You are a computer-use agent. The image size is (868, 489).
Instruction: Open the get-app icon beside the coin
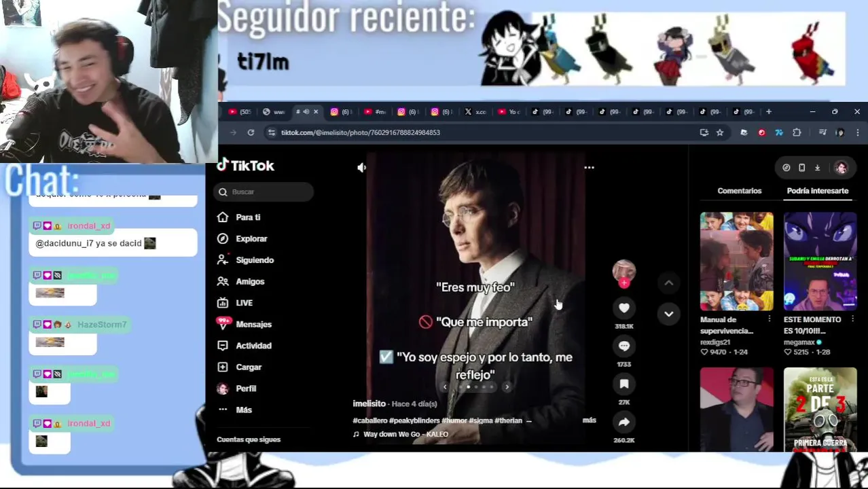801,168
